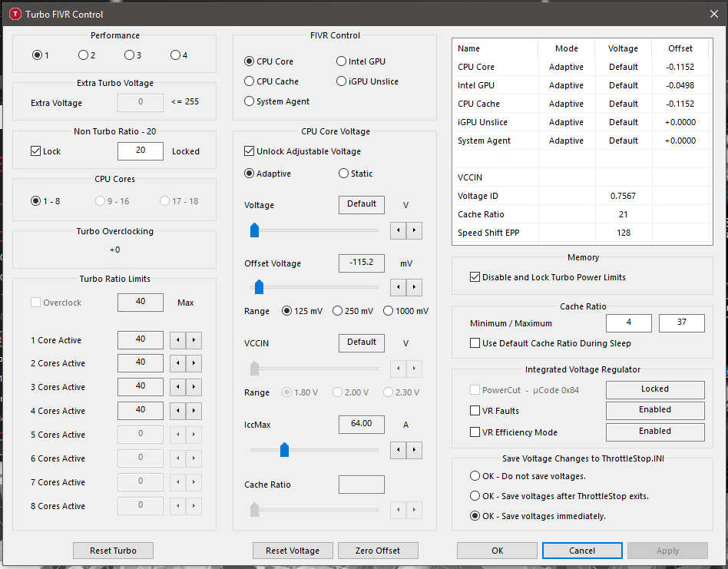The height and width of the screenshot is (569, 728).
Task: Click the Cache Ratio maximum field
Action: (682, 323)
